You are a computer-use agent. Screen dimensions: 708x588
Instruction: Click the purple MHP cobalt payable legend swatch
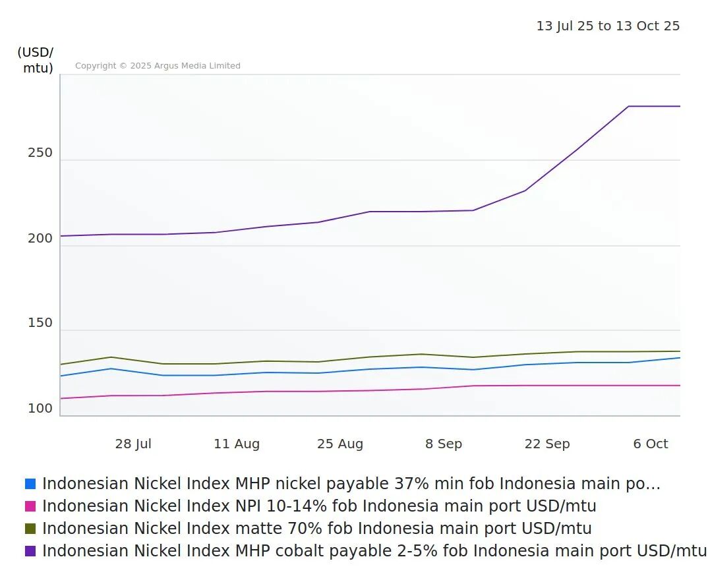click(30, 551)
